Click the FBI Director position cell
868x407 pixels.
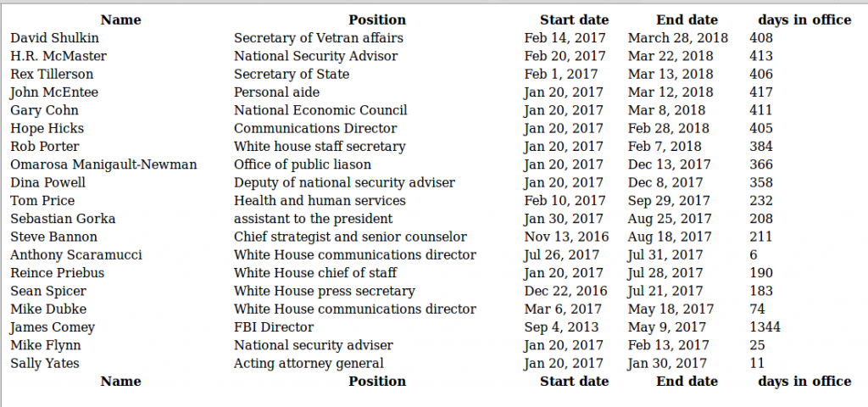click(x=274, y=327)
